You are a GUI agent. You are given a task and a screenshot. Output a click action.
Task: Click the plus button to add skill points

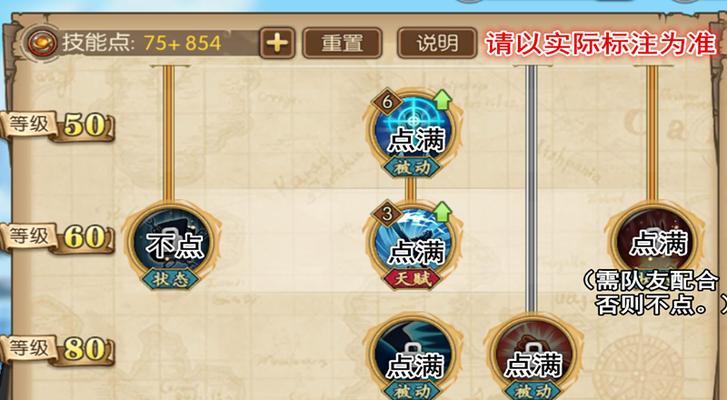[x=277, y=43]
